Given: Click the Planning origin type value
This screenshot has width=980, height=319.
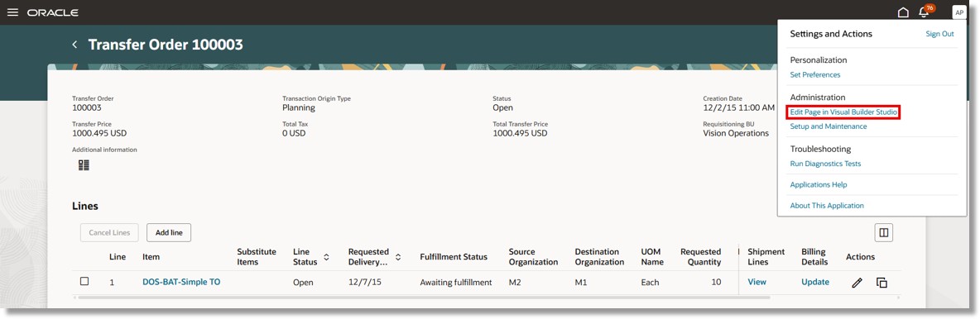Looking at the screenshot, I should click(x=299, y=107).
